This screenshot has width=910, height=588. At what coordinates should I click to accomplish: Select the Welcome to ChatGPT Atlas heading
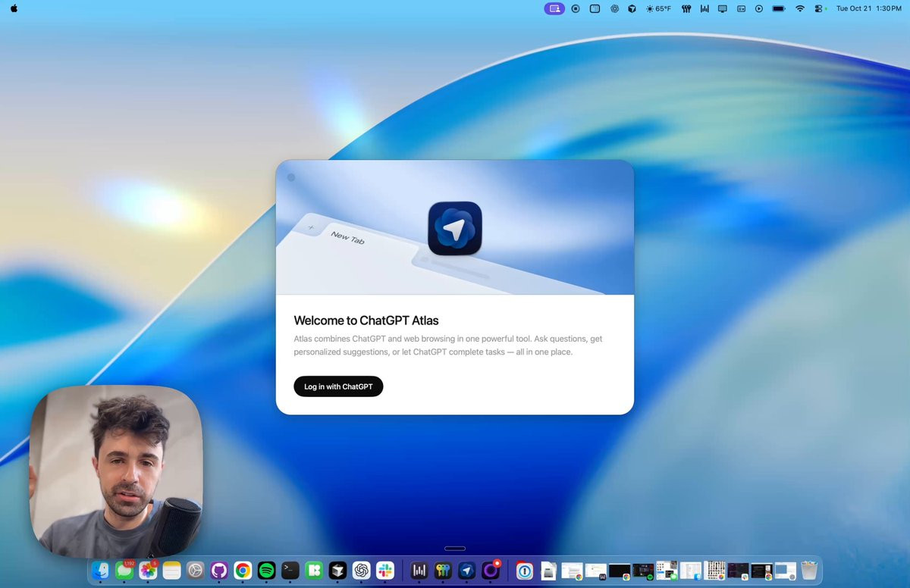click(366, 321)
